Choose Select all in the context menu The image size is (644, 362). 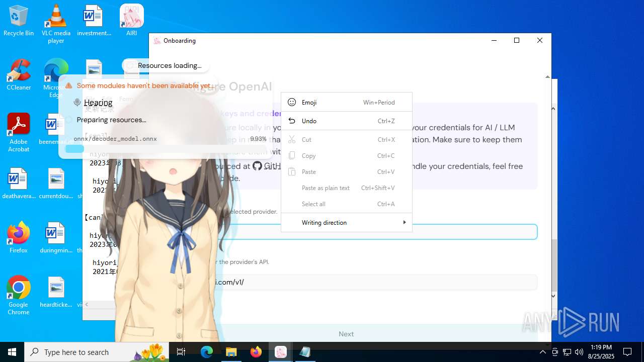click(347, 204)
